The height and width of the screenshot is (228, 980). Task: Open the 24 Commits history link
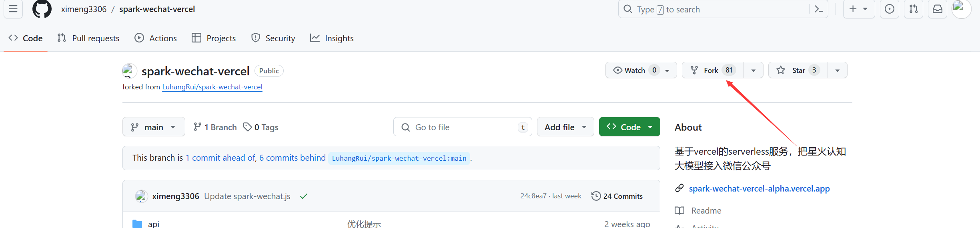pyautogui.click(x=617, y=196)
